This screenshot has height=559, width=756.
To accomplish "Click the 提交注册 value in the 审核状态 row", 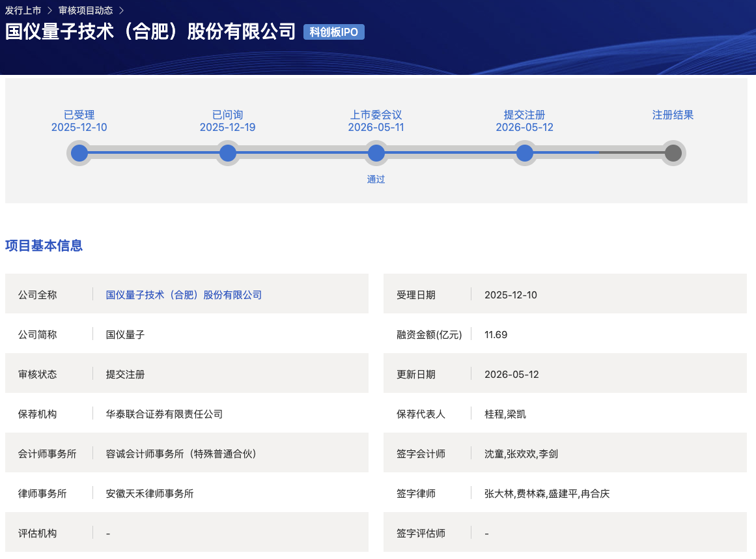I will pyautogui.click(x=126, y=374).
